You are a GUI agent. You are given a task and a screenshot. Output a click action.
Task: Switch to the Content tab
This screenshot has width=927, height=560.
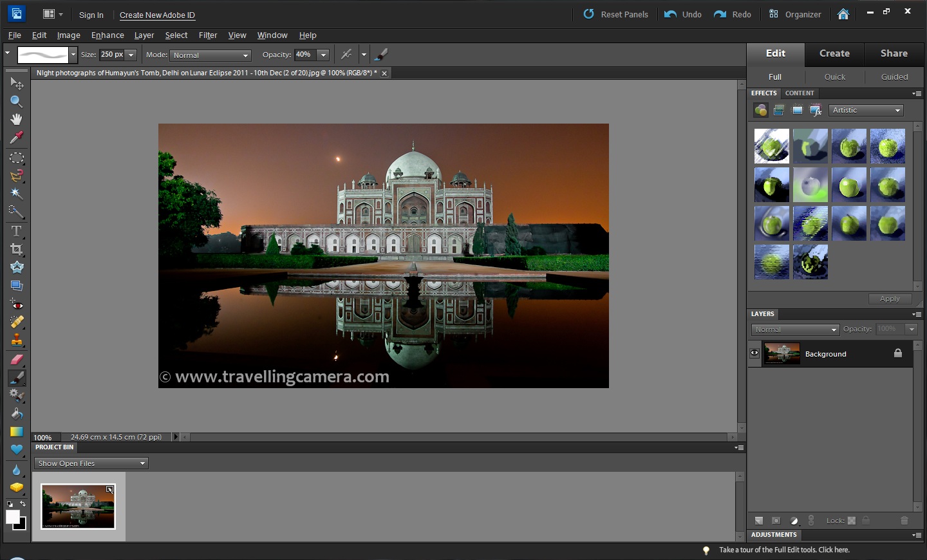800,93
